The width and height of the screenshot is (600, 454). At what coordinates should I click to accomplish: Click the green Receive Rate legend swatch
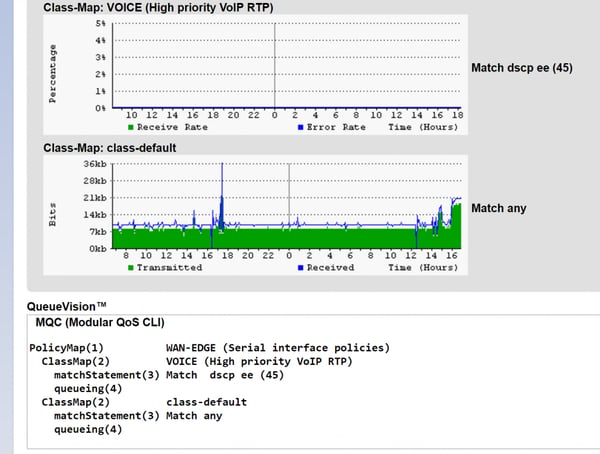pos(130,127)
